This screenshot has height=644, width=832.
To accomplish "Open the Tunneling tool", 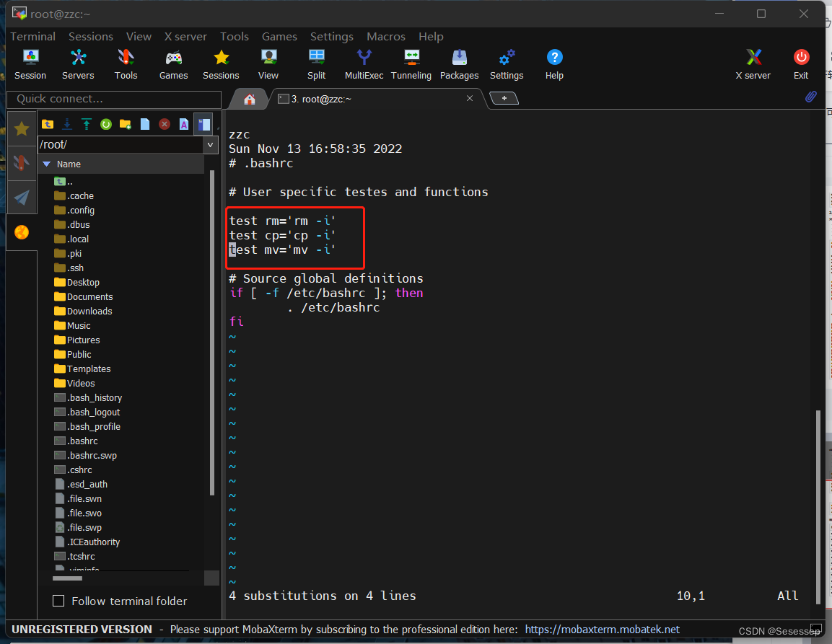I will (x=411, y=64).
